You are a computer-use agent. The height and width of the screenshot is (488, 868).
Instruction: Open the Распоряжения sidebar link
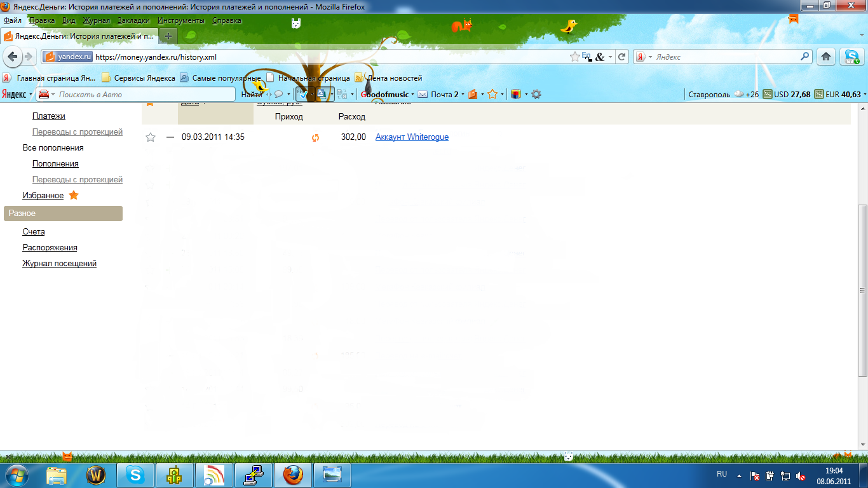[50, 248]
